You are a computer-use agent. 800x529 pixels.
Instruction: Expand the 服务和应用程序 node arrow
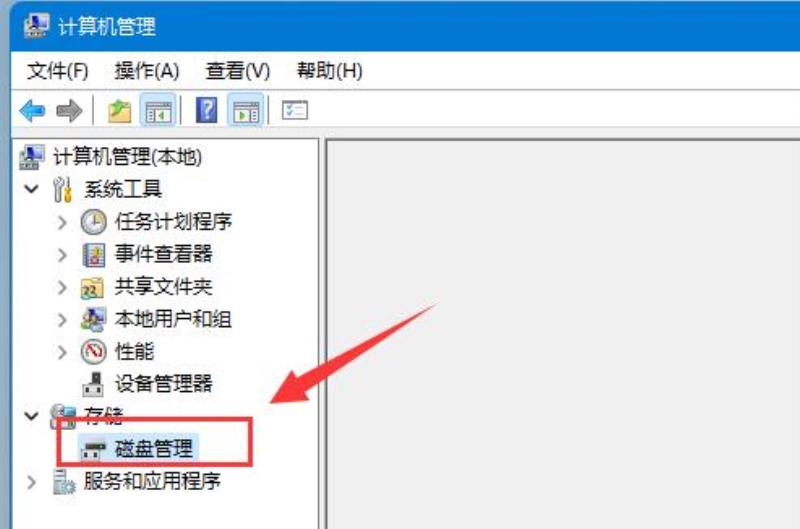pyautogui.click(x=31, y=482)
